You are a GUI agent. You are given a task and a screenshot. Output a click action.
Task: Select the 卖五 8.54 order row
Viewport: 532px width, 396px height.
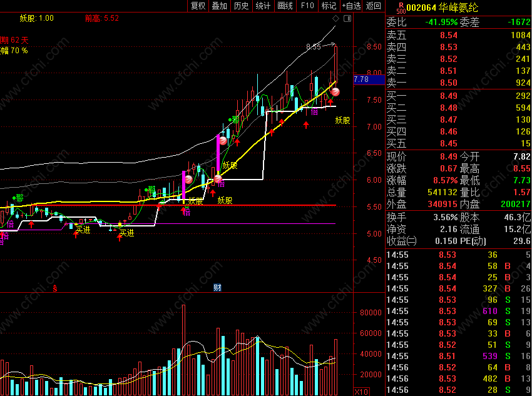(x=458, y=35)
